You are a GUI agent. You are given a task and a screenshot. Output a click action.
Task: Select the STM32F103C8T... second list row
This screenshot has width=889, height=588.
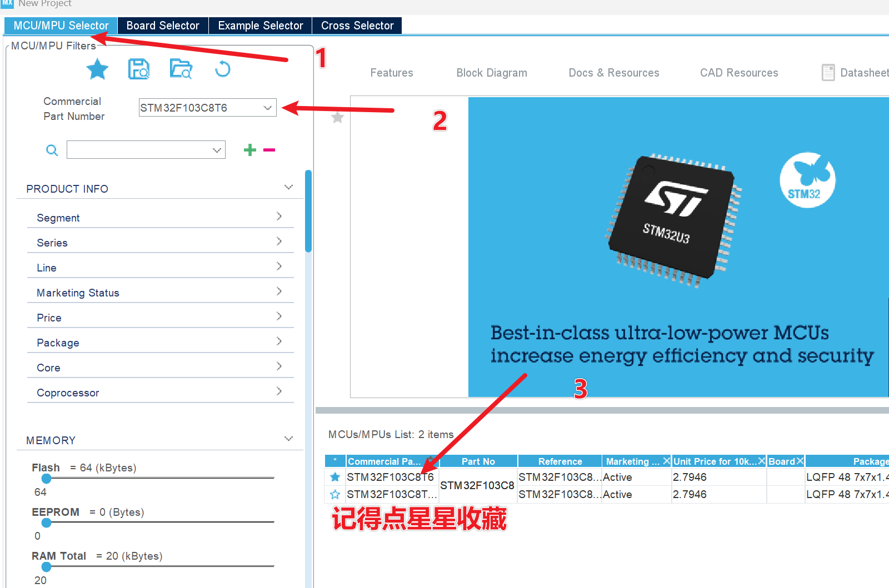point(607,494)
